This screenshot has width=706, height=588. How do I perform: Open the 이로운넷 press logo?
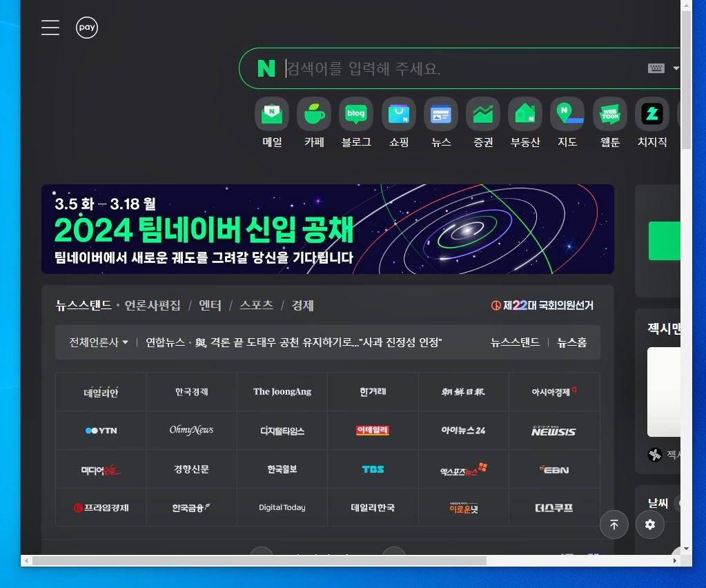pos(463,507)
